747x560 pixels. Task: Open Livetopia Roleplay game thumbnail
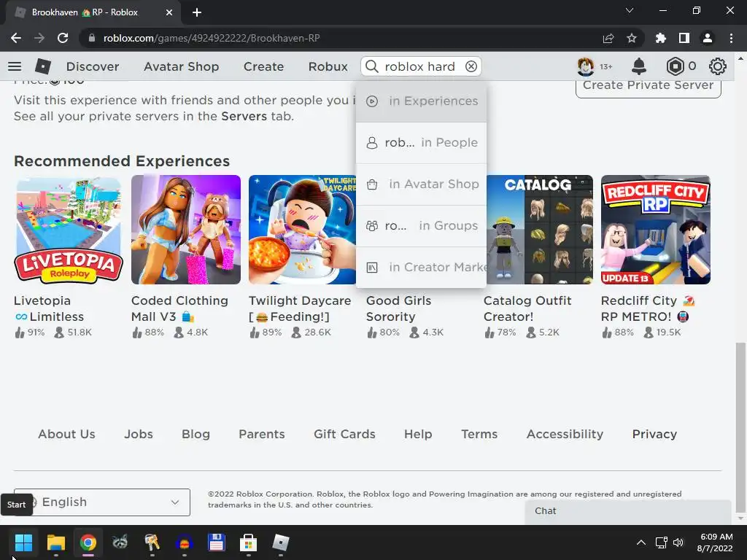pos(69,230)
